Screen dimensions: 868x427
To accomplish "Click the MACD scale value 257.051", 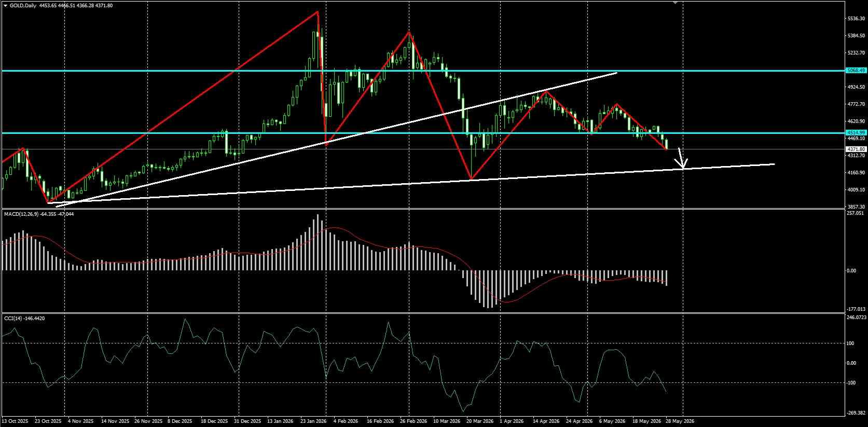I will pyautogui.click(x=855, y=213).
